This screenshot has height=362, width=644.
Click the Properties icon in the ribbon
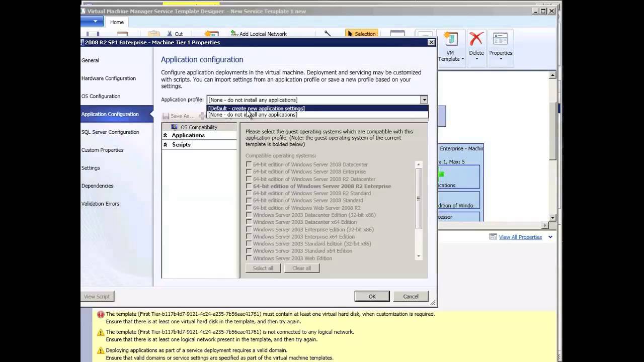coord(500,39)
